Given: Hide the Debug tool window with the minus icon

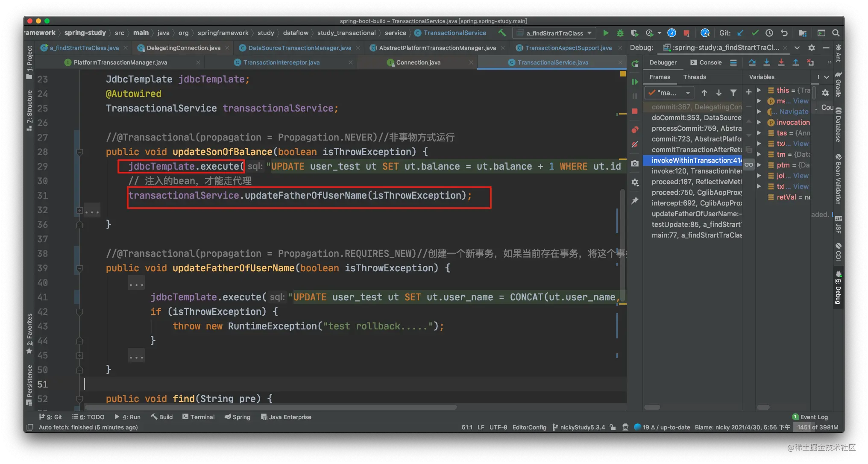Looking at the screenshot, I should pyautogui.click(x=826, y=48).
